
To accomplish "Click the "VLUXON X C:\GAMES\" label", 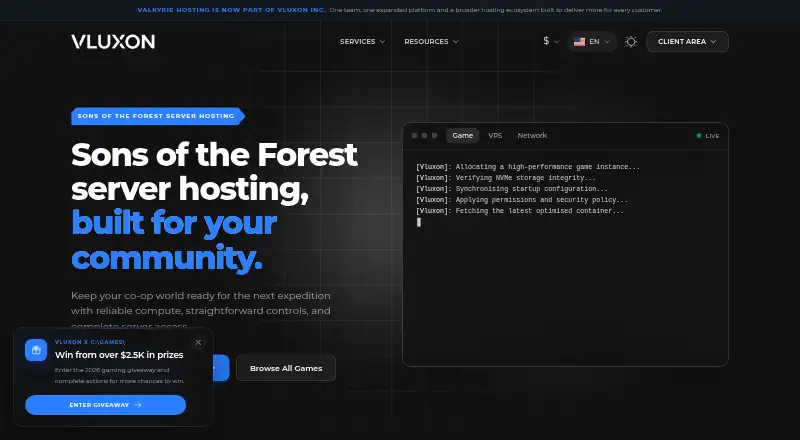I will [x=90, y=342].
